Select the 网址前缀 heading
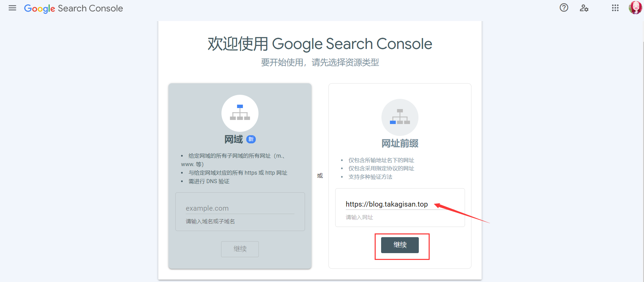The image size is (644, 282). (400, 143)
